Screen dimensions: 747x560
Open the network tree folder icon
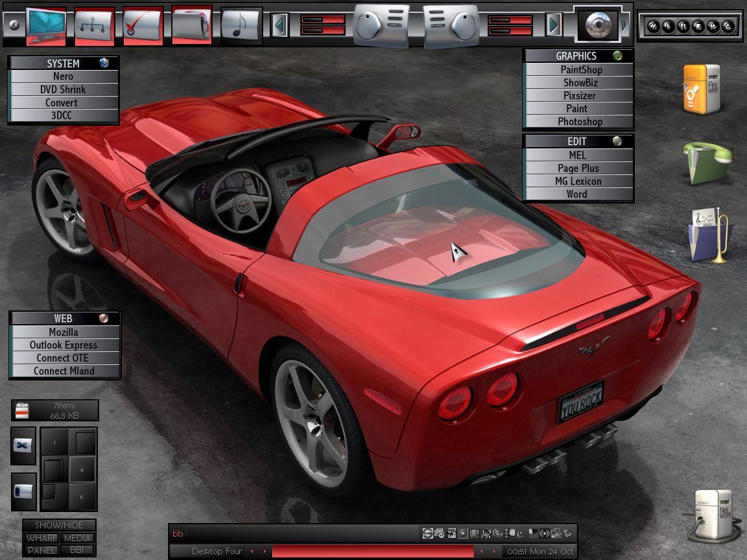[94, 26]
